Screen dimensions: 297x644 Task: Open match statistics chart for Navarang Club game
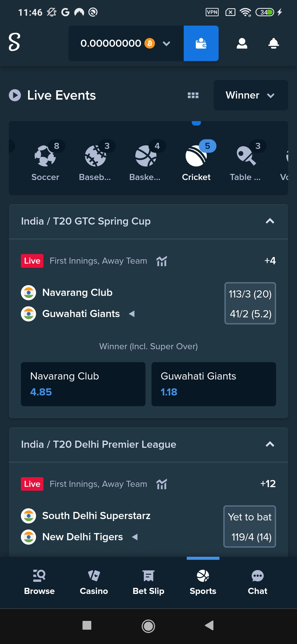[x=162, y=261]
